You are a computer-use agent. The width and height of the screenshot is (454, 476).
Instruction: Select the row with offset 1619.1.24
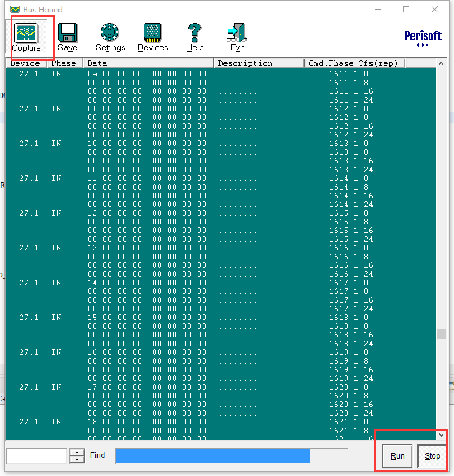click(221, 378)
